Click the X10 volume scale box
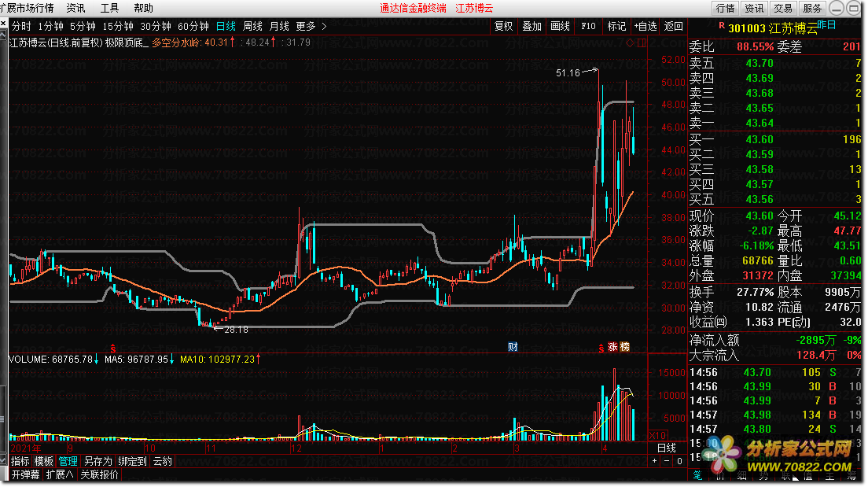Image resolution: width=868 pixels, height=487 pixels. pos(657,436)
